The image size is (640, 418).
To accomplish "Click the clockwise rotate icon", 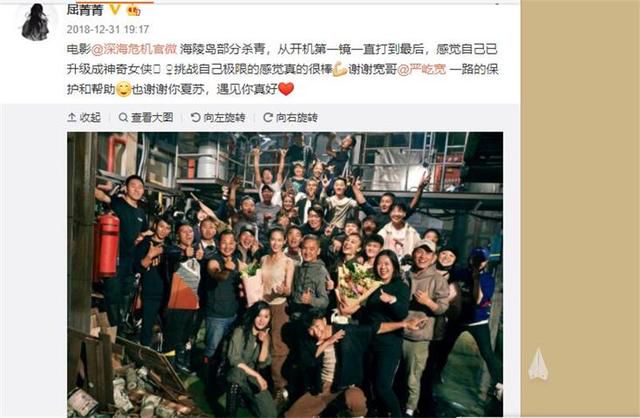I will (x=268, y=118).
